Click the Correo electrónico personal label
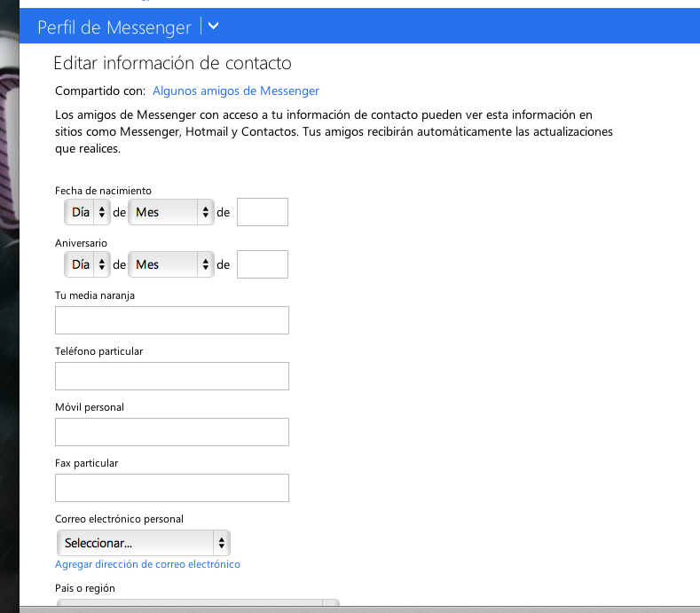Image resolution: width=700 pixels, height=613 pixels. [x=119, y=519]
